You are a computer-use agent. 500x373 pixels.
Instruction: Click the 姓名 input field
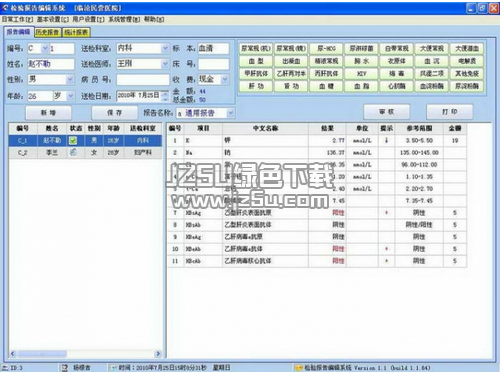click(x=51, y=64)
